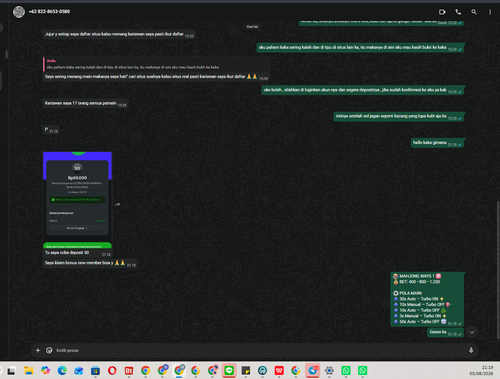Forward the deposit screenshot image
The height and width of the screenshot is (379, 500).
118,205
